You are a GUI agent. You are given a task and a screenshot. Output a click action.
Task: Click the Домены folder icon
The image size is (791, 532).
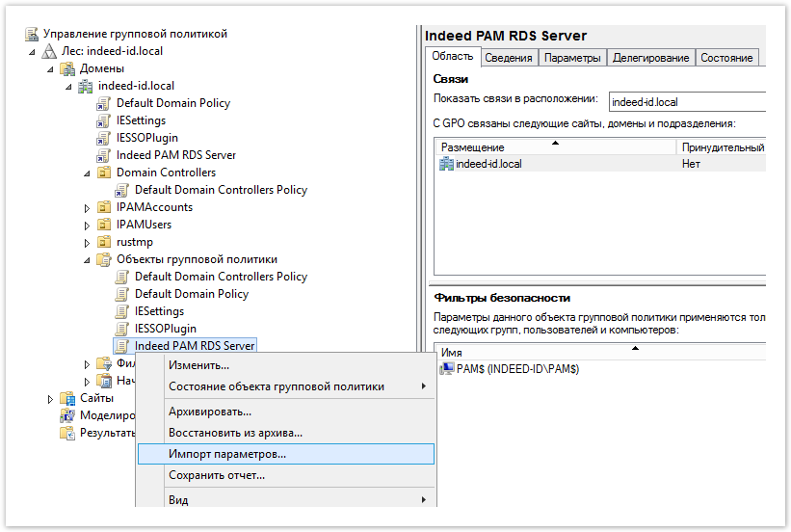67,68
